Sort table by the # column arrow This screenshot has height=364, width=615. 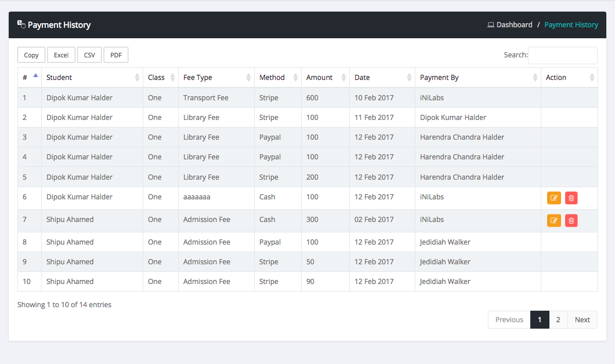[35, 76]
